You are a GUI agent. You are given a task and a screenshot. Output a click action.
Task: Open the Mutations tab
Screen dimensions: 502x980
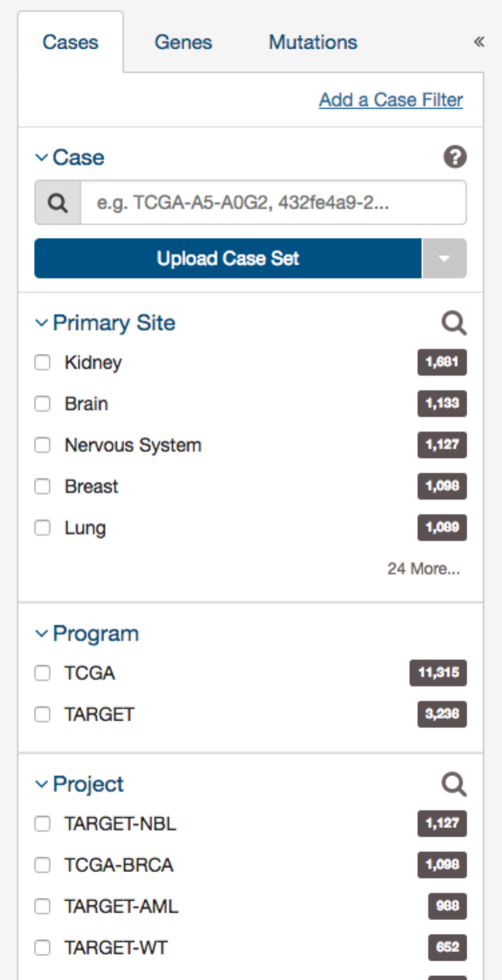313,43
